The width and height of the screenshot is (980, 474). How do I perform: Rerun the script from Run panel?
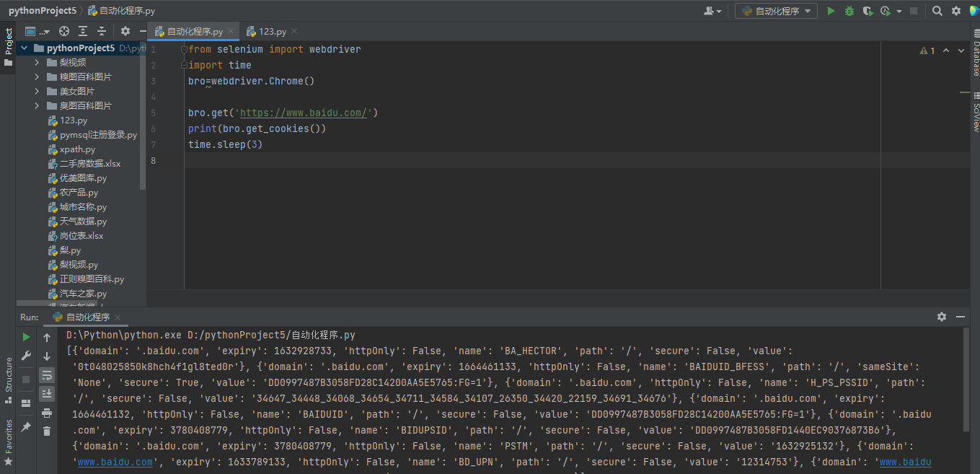[27, 337]
